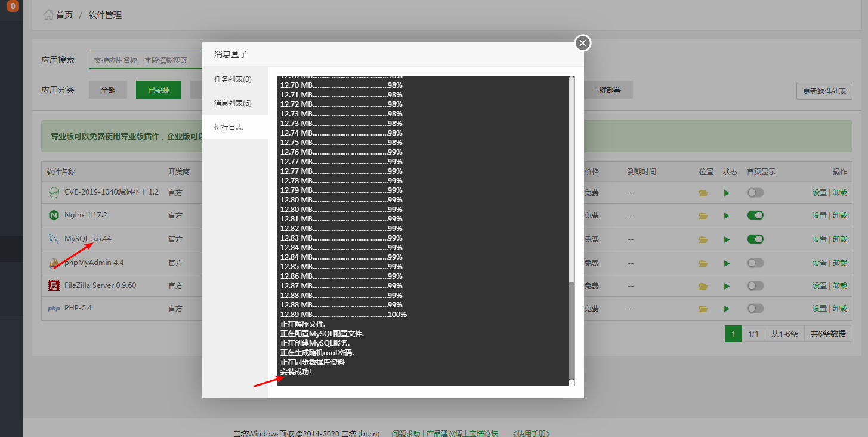Click the 问题求助 footer link

(x=406, y=433)
